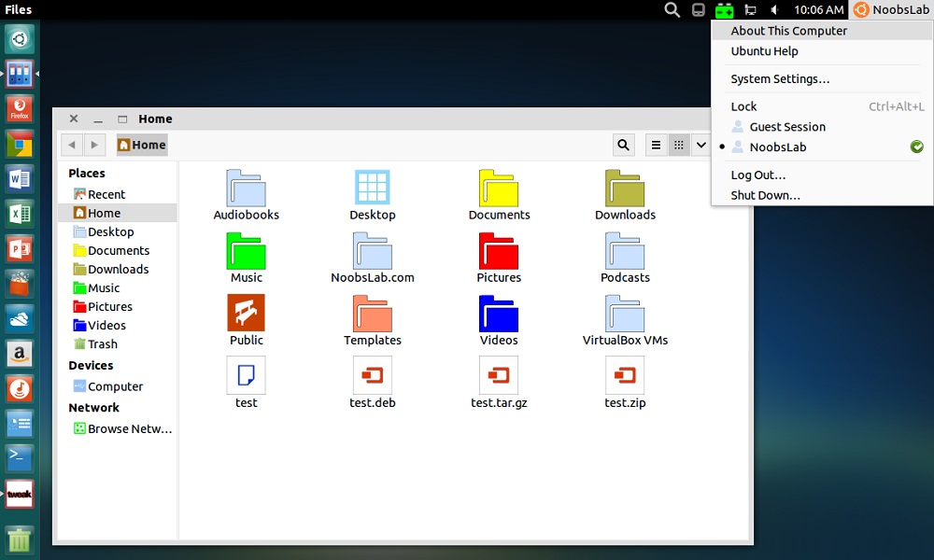
Task: Open Terminal from the launcher
Action: click(19, 459)
